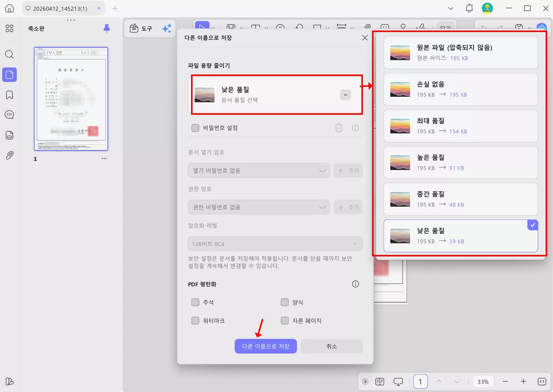The height and width of the screenshot is (392, 553).
Task: Open the 도구 (Tools) menu
Action: tap(141, 28)
